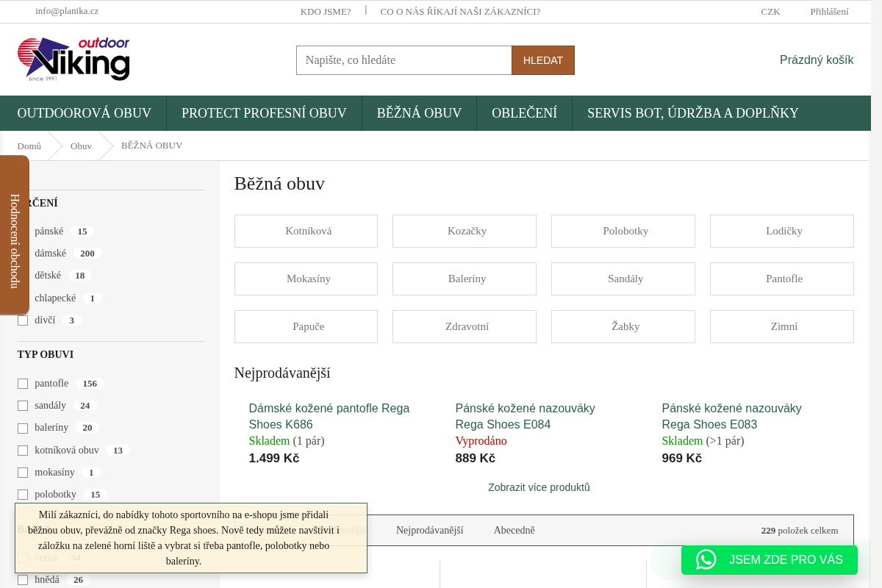Open Pánské kožené nazouváky Rega Shoes E084

525,416
